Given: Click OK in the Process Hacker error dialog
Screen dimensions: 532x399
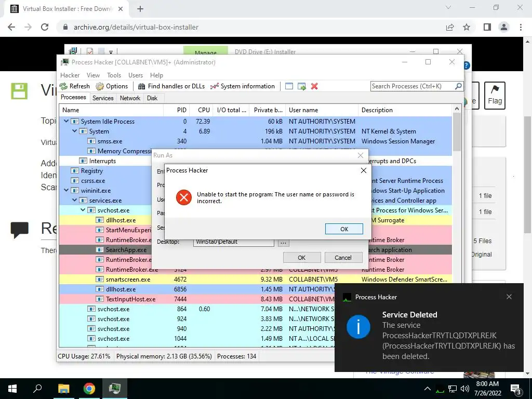Looking at the screenshot, I should (344, 229).
